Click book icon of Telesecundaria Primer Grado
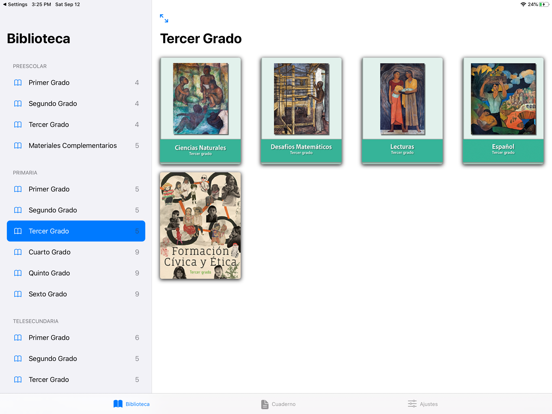 coord(18,338)
